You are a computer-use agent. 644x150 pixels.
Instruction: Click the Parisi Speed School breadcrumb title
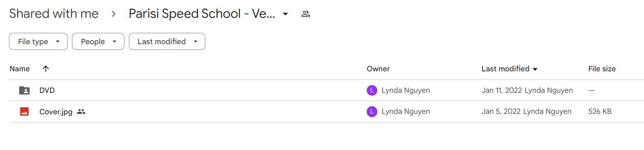202,14
